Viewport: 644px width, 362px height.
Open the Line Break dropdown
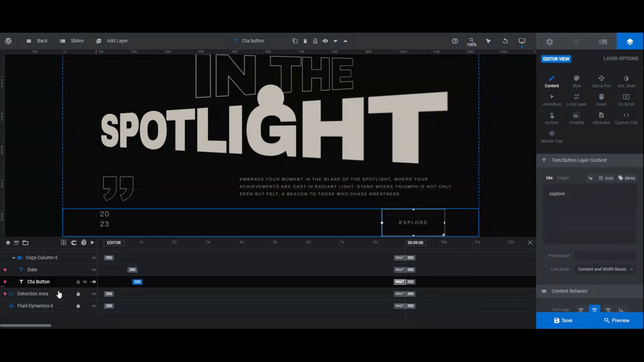tap(605, 269)
